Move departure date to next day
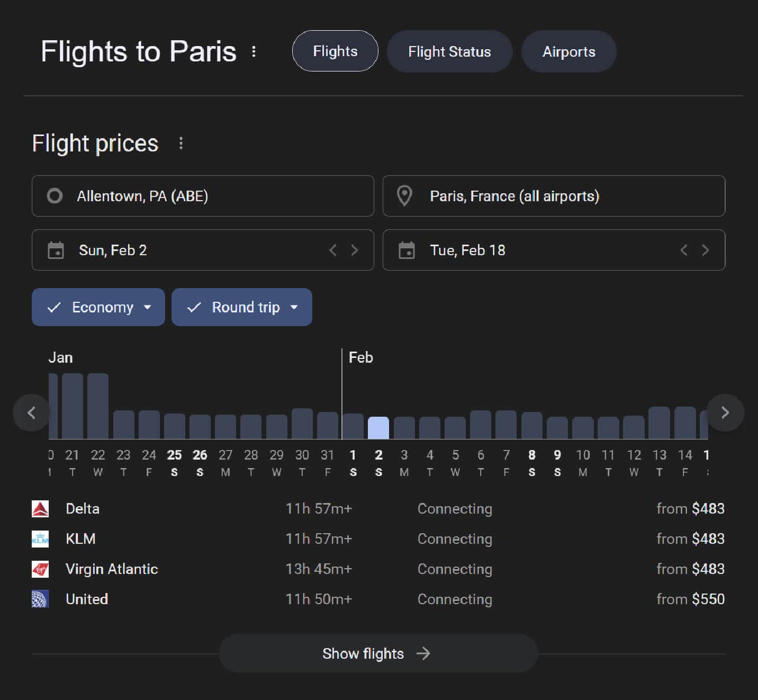This screenshot has height=700, width=758. tap(355, 250)
